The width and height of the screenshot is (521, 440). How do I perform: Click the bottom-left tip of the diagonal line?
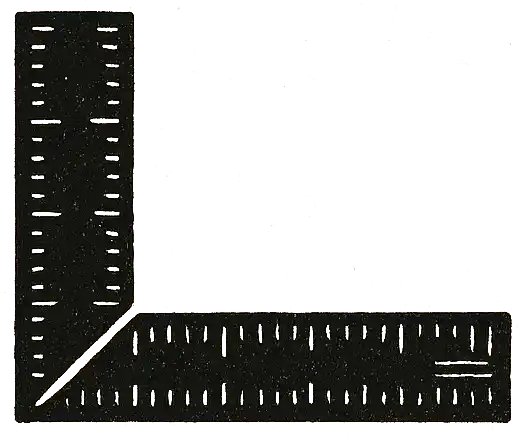click(x=38, y=404)
